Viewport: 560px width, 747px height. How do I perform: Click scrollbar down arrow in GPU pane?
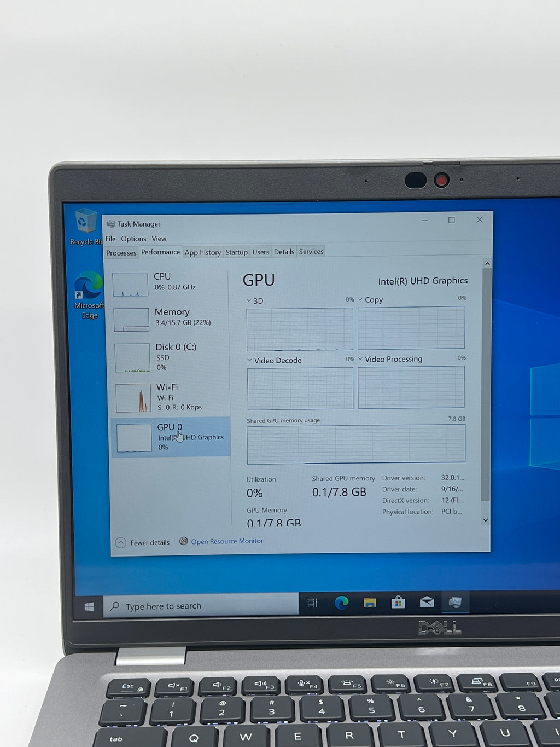point(486,520)
